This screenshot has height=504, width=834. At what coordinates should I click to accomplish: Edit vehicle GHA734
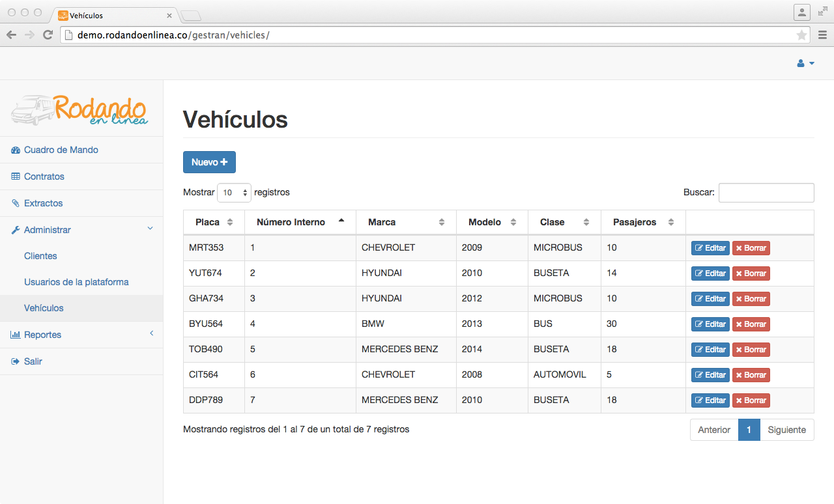710,299
